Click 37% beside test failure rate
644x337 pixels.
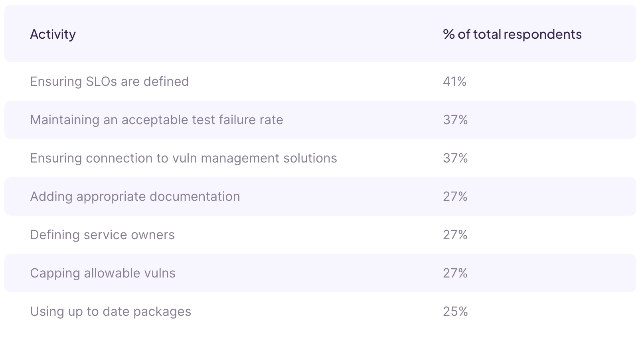pos(455,120)
